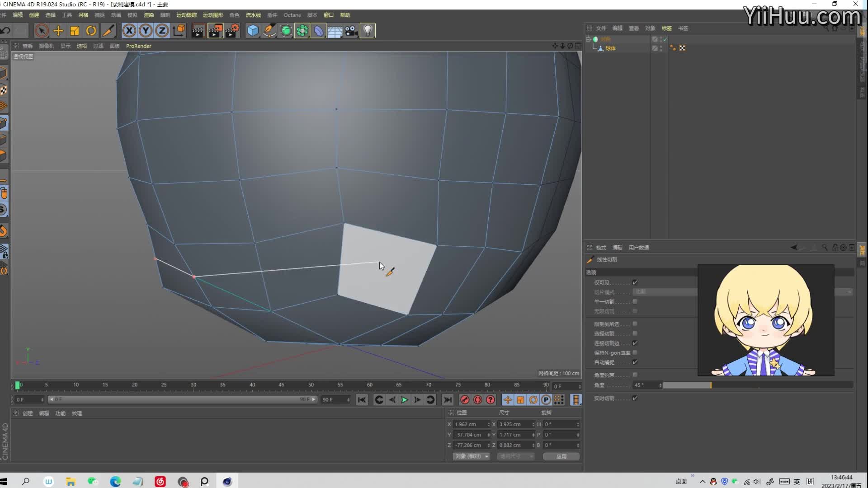Screen dimensions: 868x488
Task: Adjust the 角度 angle slider
Action: pyautogui.click(x=758, y=385)
